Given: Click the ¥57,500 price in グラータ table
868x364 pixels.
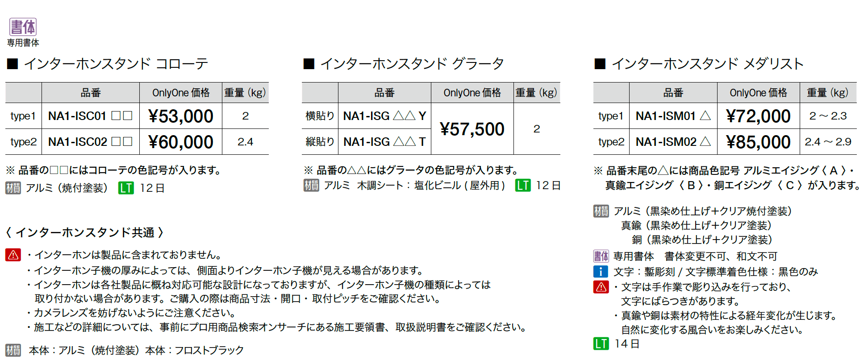Looking at the screenshot, I should coord(472,129).
